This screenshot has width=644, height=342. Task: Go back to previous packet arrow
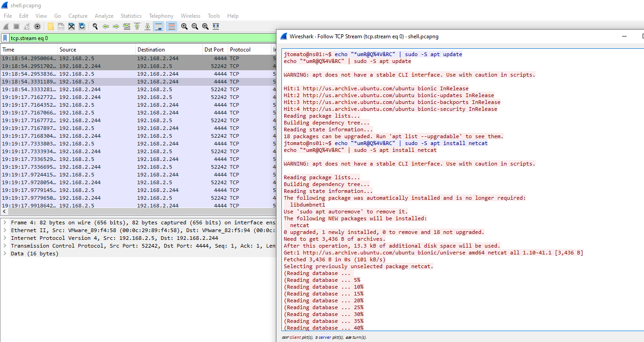pos(106,26)
